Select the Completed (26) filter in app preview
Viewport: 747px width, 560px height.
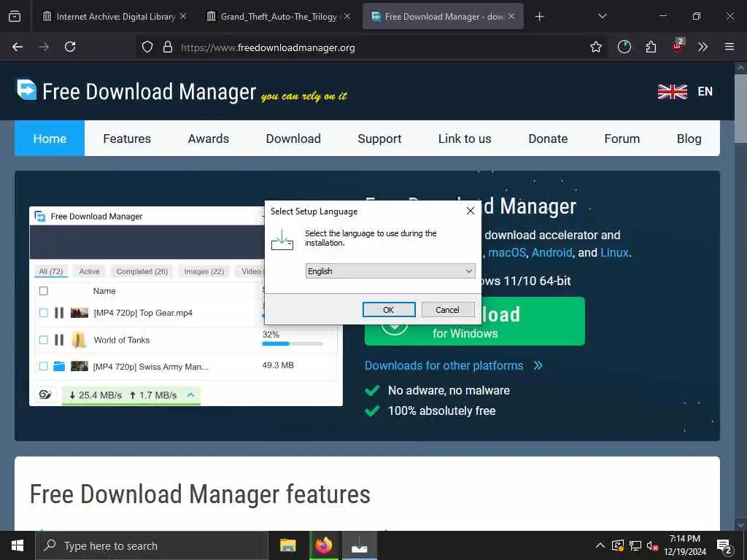pyautogui.click(x=142, y=271)
